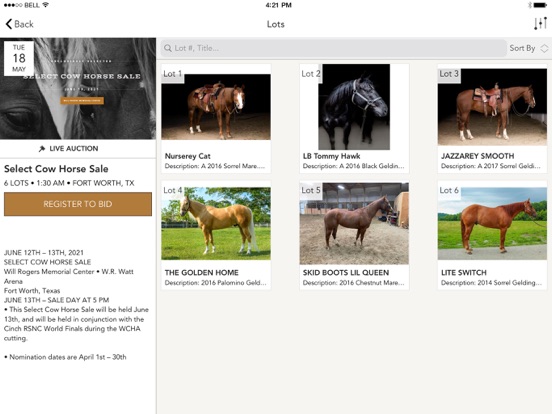
Task: Click the Lots page title
Action: (x=276, y=24)
